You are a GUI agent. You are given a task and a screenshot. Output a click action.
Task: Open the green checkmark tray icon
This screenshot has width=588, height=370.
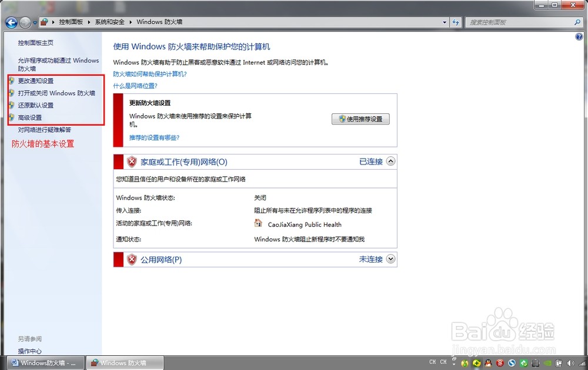click(523, 363)
